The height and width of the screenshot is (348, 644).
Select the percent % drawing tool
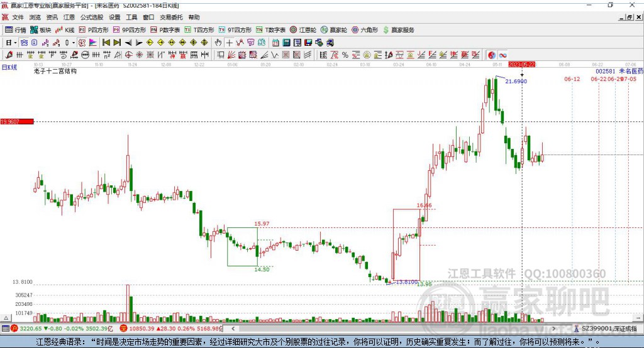point(345,55)
